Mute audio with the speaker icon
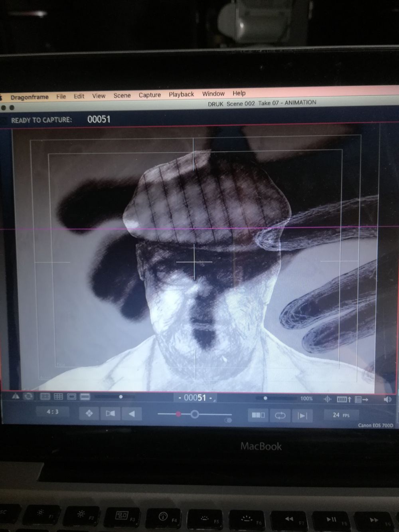The width and height of the screenshot is (399, 532). pos(387,399)
